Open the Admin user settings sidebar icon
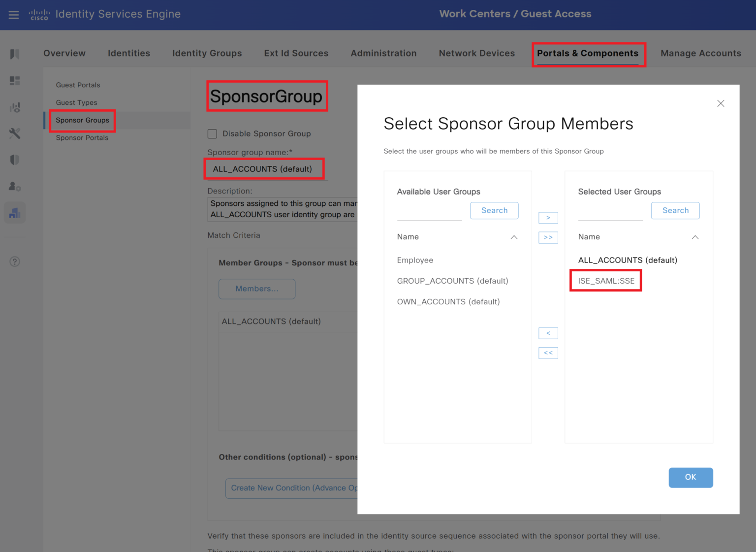Viewport: 756px width, 552px height. click(15, 186)
